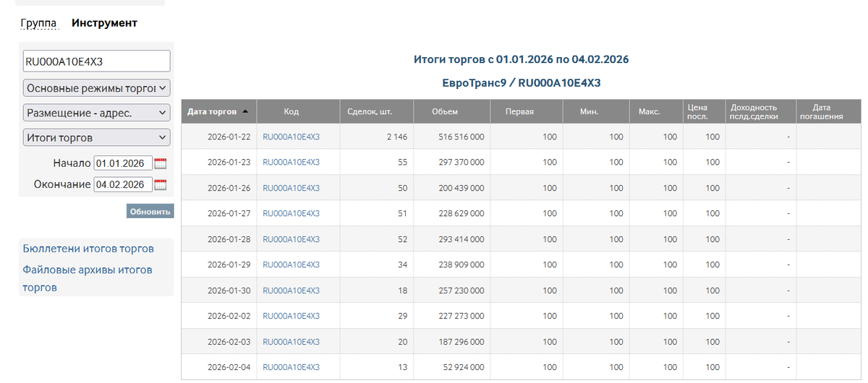This screenshot has height=383, width=868.
Task: Click the volume value 228 629 000
Action: [461, 213]
